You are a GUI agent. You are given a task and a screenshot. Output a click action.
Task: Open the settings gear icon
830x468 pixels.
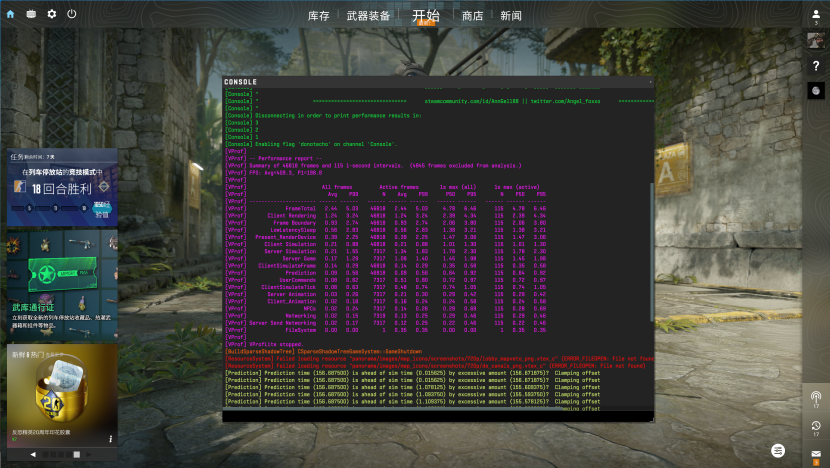[x=51, y=14]
